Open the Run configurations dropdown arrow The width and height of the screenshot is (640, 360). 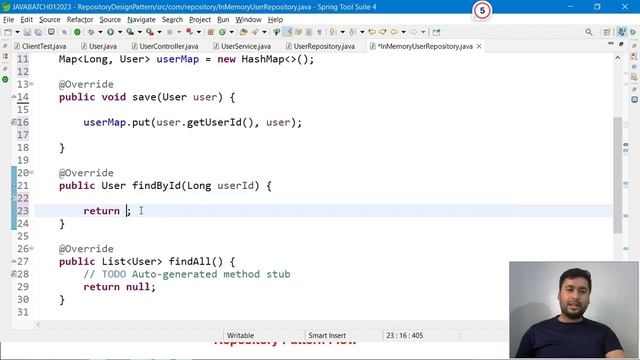pos(120,32)
